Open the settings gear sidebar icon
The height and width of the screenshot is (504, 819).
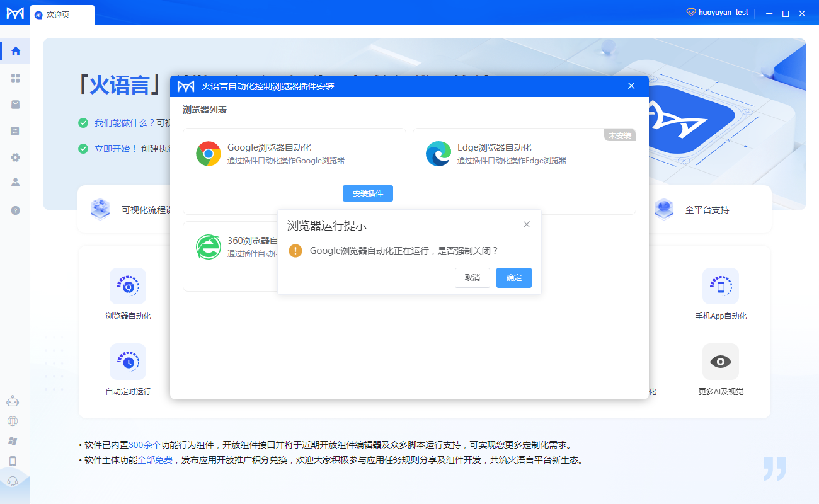[16, 157]
